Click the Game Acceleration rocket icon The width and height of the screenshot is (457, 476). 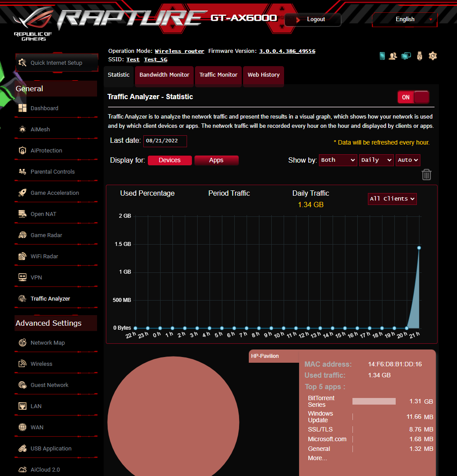point(22,193)
